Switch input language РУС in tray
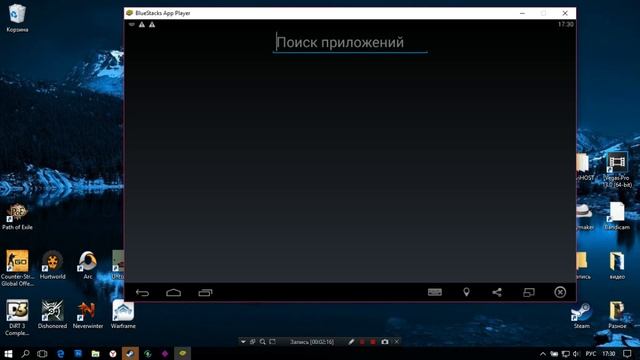Image resolution: width=640 pixels, height=360 pixels. point(591,354)
